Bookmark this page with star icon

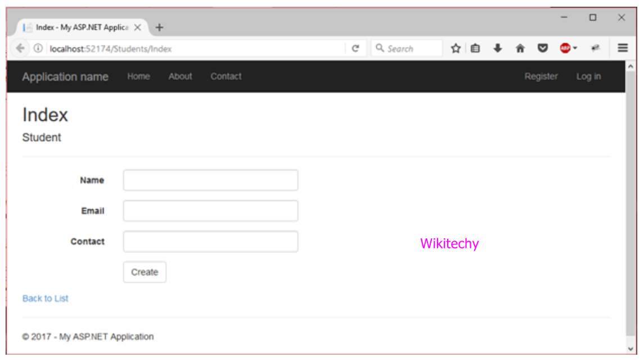(456, 49)
